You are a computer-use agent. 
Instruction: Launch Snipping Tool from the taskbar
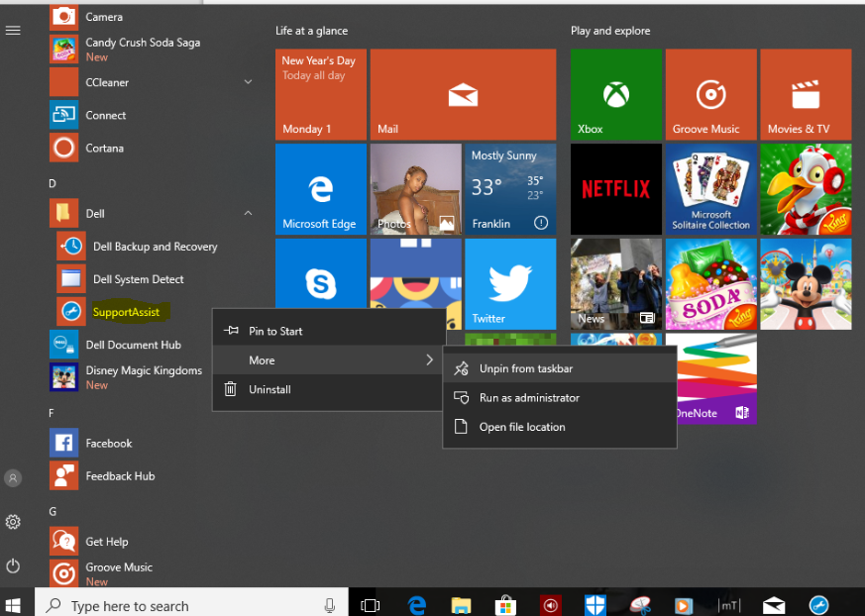click(640, 605)
